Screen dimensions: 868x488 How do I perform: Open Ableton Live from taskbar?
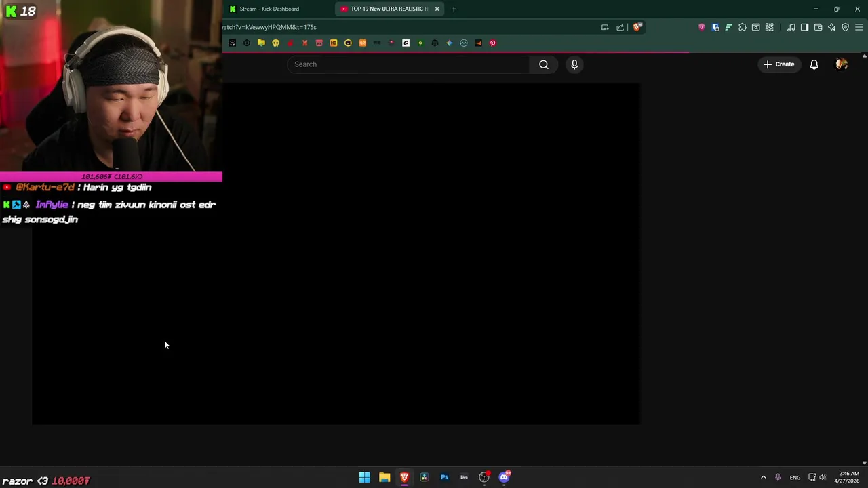point(464,477)
